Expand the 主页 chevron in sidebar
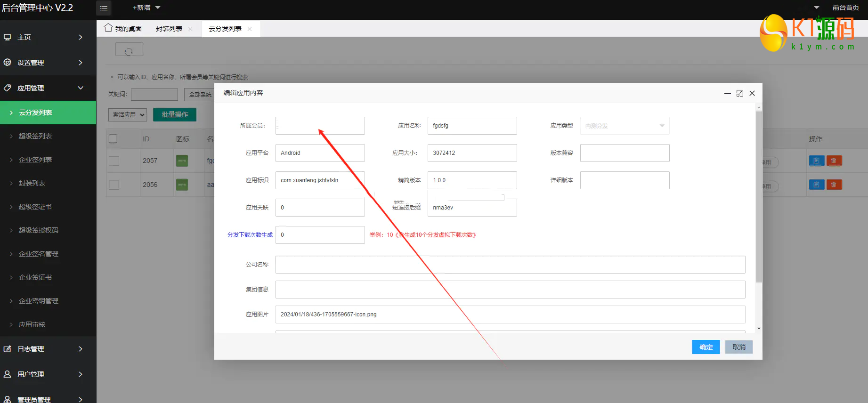Screen dimensions: 868x403 pos(81,37)
